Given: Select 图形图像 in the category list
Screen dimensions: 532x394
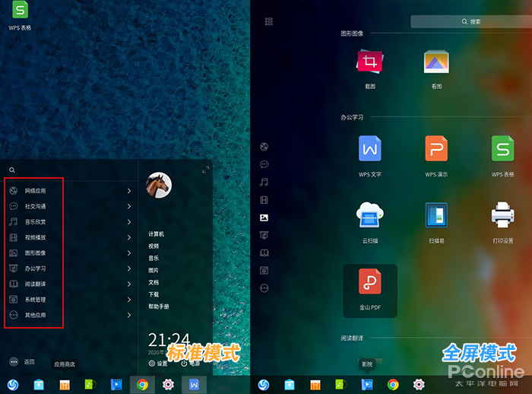Looking at the screenshot, I should 35,253.
